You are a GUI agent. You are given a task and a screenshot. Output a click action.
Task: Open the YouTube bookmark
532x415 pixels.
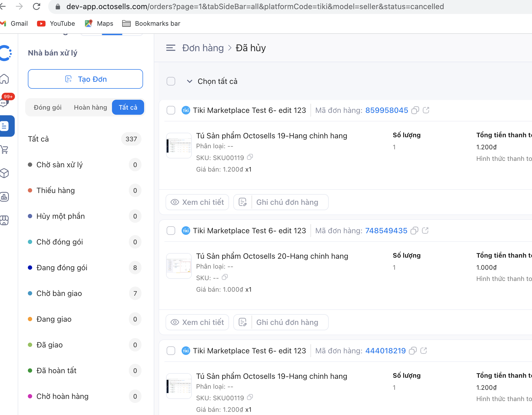[x=56, y=24]
